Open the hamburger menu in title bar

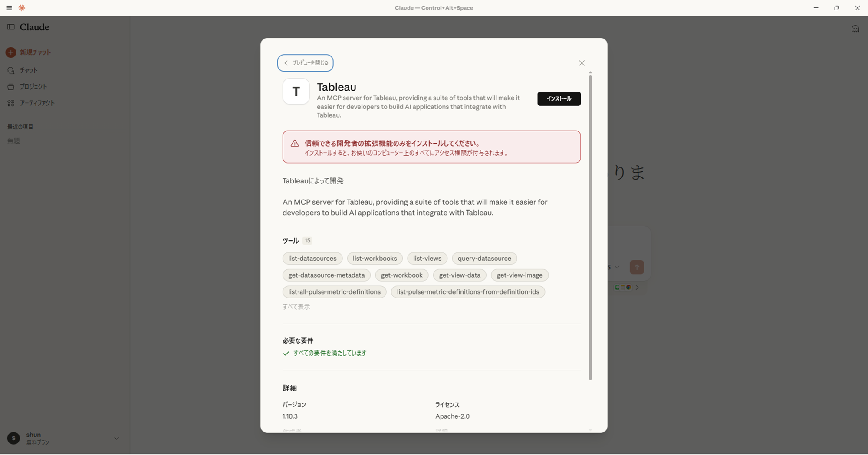coord(9,8)
